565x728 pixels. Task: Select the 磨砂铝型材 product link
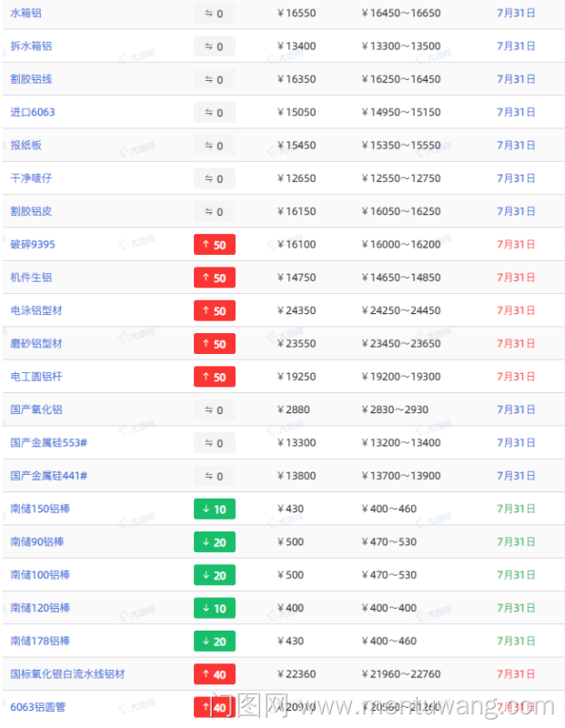pyautogui.click(x=36, y=344)
